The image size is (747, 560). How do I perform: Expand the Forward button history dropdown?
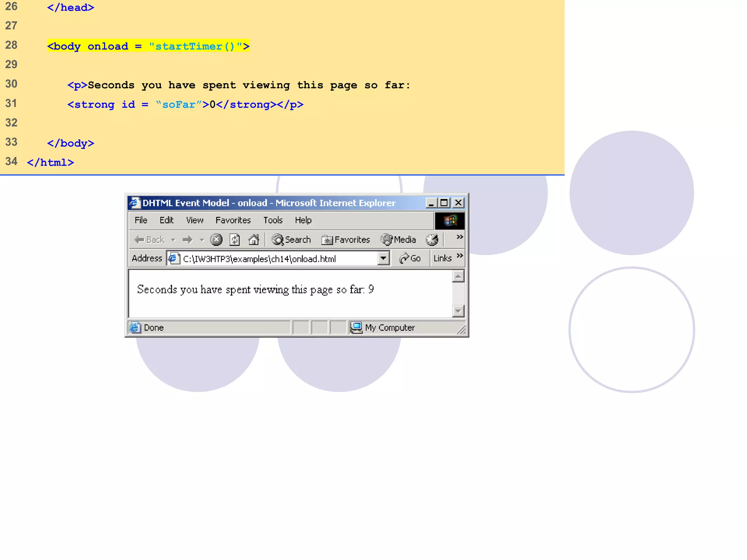pyautogui.click(x=202, y=240)
